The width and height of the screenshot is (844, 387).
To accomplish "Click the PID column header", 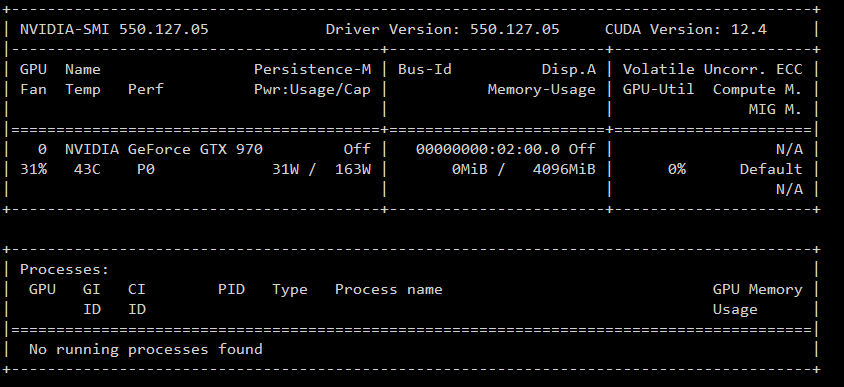I will coord(231,289).
